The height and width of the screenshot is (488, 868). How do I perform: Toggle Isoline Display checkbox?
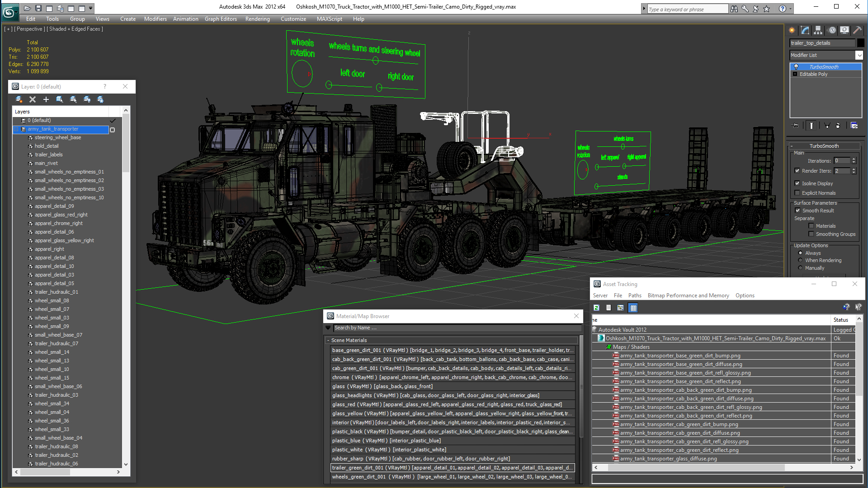pyautogui.click(x=797, y=183)
